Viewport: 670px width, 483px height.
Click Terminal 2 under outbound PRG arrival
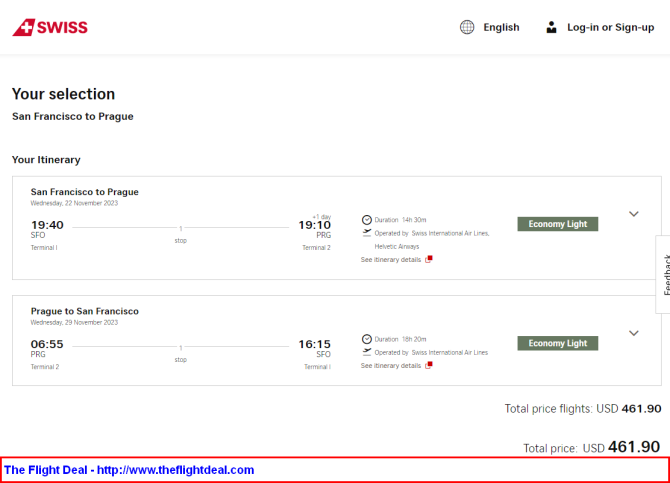(316, 247)
